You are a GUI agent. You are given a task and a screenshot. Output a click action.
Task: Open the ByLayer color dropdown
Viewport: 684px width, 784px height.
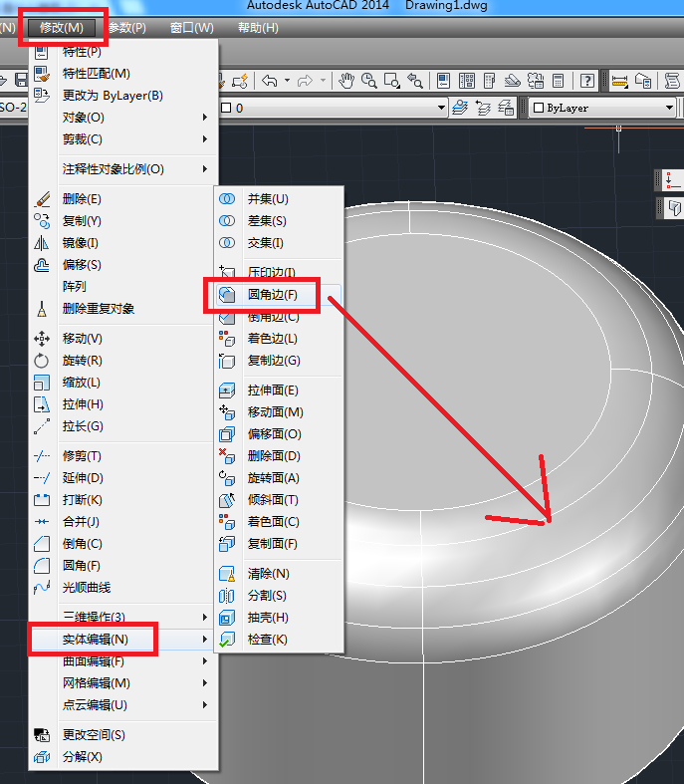pyautogui.click(x=669, y=108)
